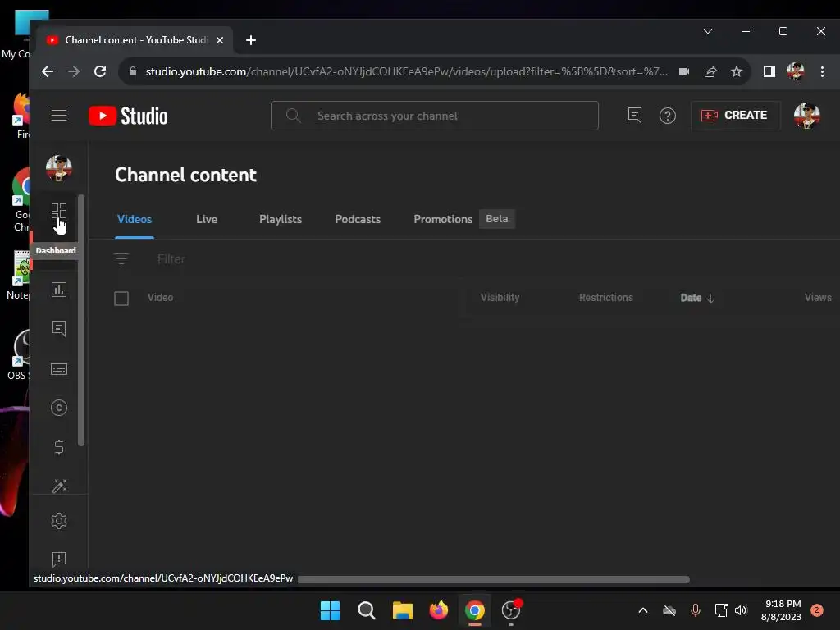
Task: Open the Dashboard sidebar icon
Action: coord(59,211)
